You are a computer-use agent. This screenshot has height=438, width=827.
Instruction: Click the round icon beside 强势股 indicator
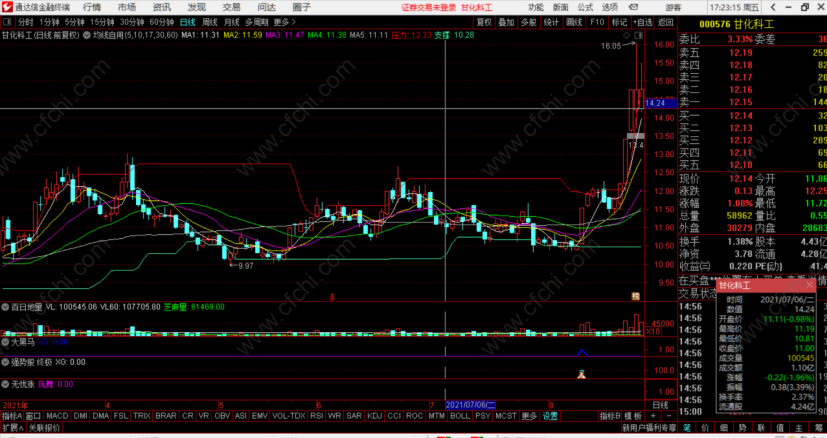coord(5,362)
